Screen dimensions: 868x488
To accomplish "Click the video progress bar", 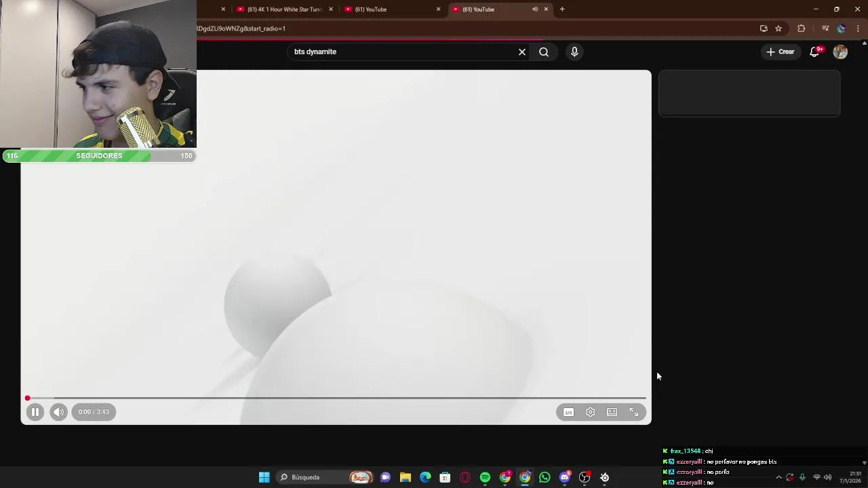I will click(336, 398).
